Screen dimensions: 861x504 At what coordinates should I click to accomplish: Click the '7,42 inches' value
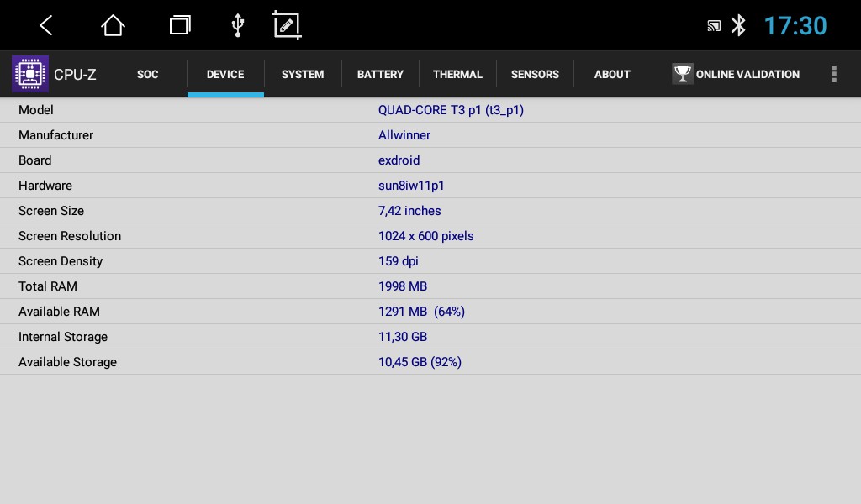pos(409,211)
